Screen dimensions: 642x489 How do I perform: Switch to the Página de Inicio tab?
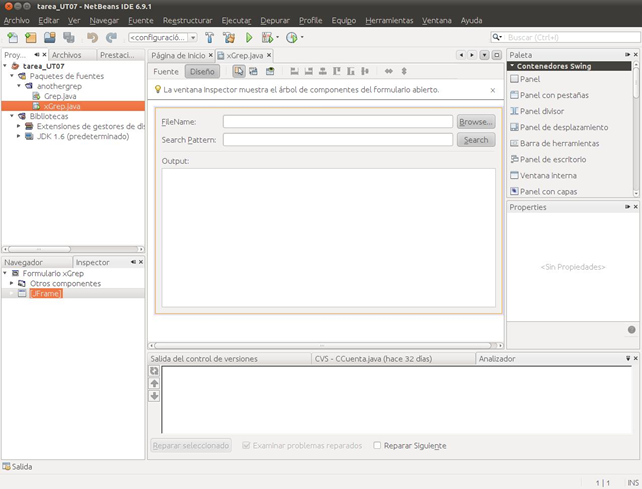[178, 55]
